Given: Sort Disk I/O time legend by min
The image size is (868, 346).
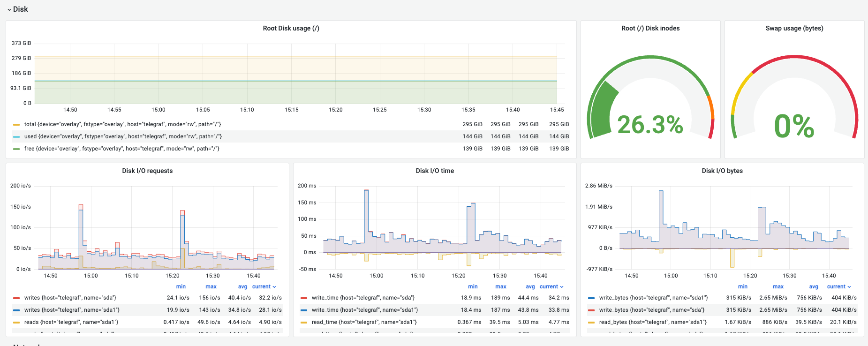Looking at the screenshot, I should click(x=472, y=286).
